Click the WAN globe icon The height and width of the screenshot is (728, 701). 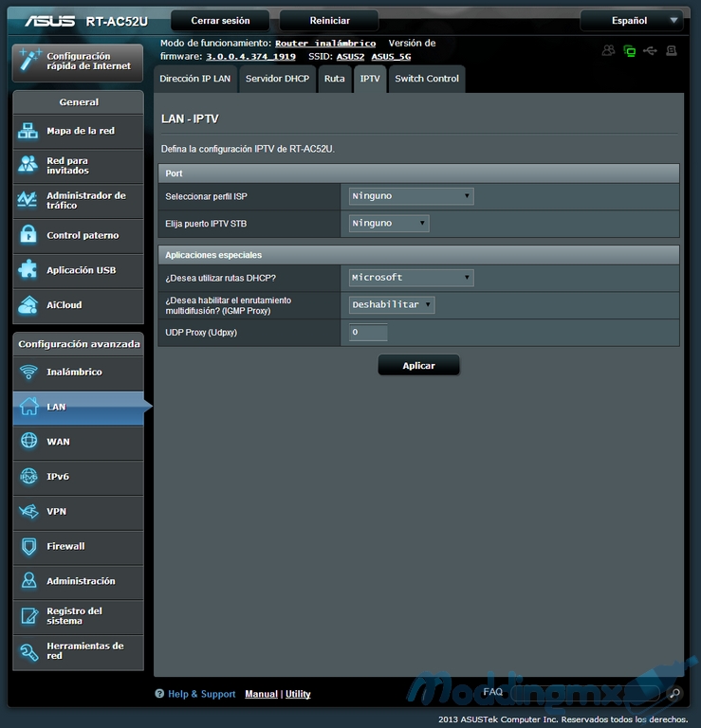tap(28, 441)
